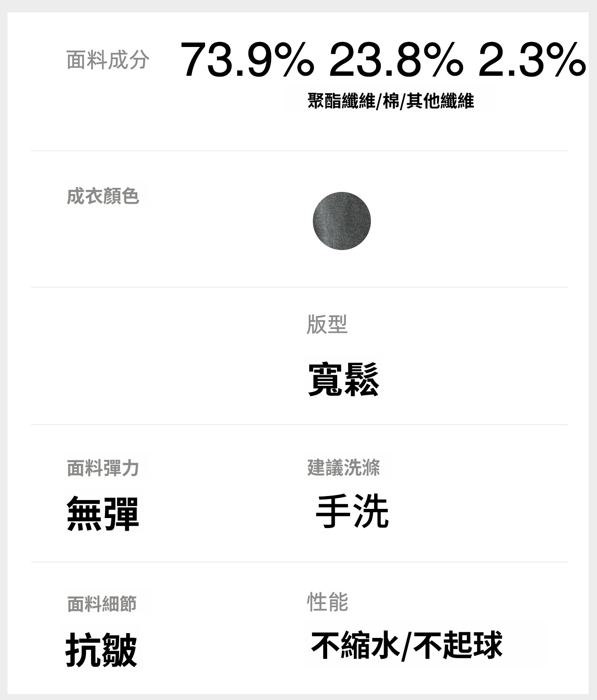Select the 寬鬆 fit value
The width and height of the screenshot is (597, 700).
pos(343,379)
